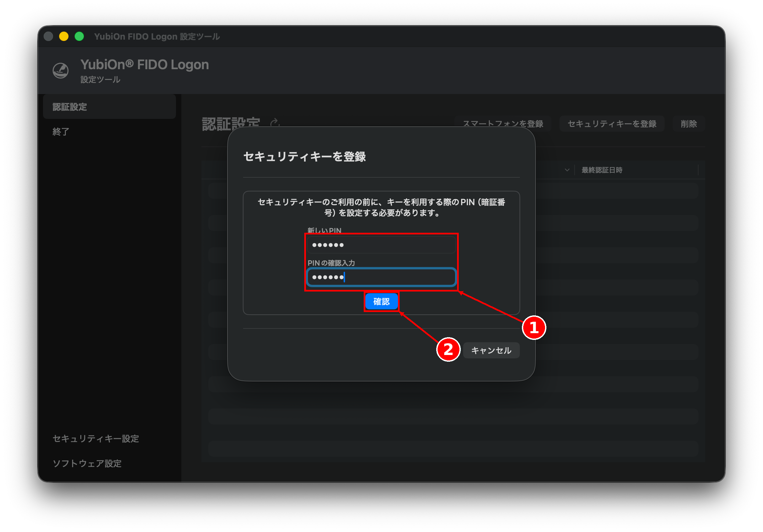This screenshot has width=763, height=532.
Task: Click the PIN requirement message in the dialog
Action: (x=381, y=207)
